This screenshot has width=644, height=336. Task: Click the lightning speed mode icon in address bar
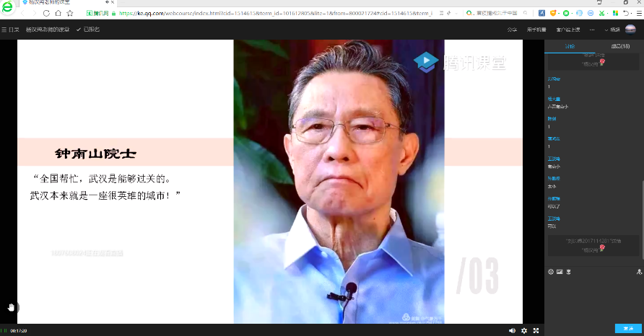coord(449,13)
